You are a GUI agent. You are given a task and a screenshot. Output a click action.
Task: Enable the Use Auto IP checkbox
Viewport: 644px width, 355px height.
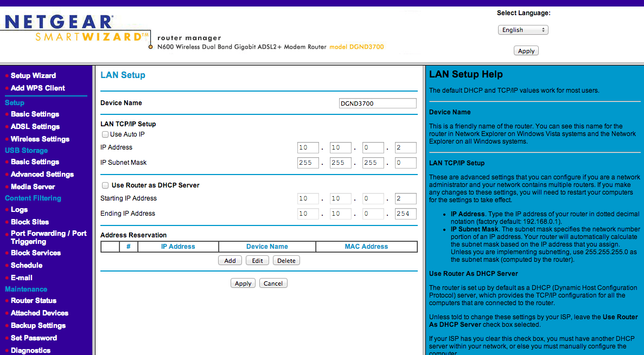105,134
